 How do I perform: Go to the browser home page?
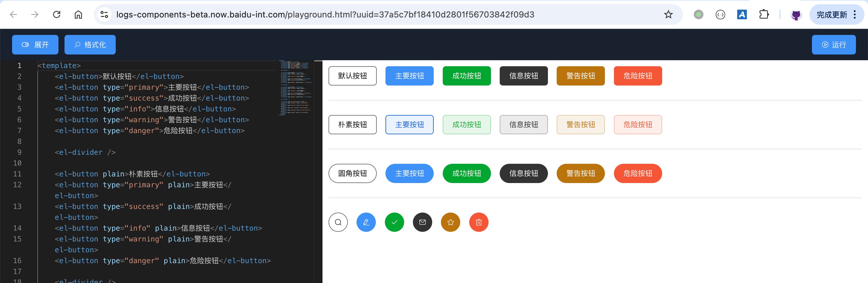78,14
